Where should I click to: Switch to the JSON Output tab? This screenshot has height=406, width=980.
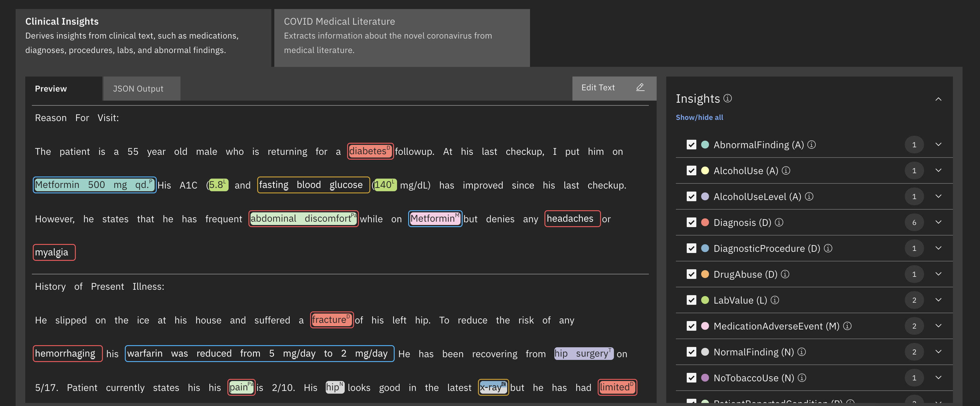(138, 89)
